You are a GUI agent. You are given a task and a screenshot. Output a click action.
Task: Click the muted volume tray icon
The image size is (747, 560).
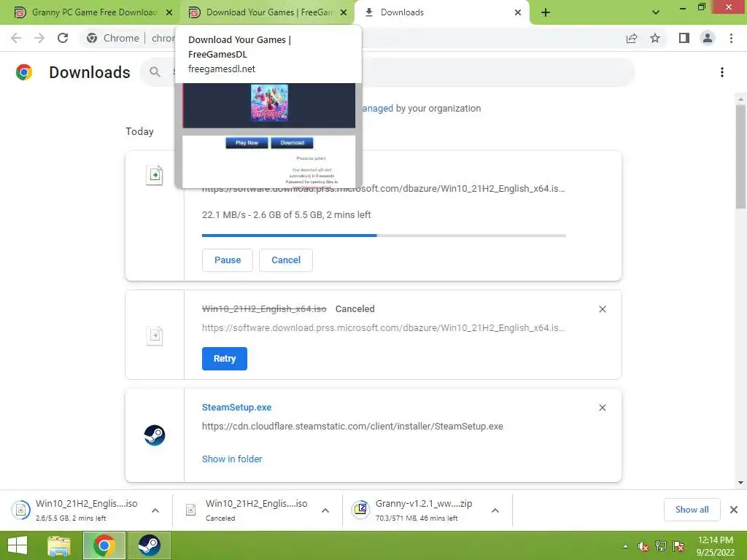click(643, 547)
